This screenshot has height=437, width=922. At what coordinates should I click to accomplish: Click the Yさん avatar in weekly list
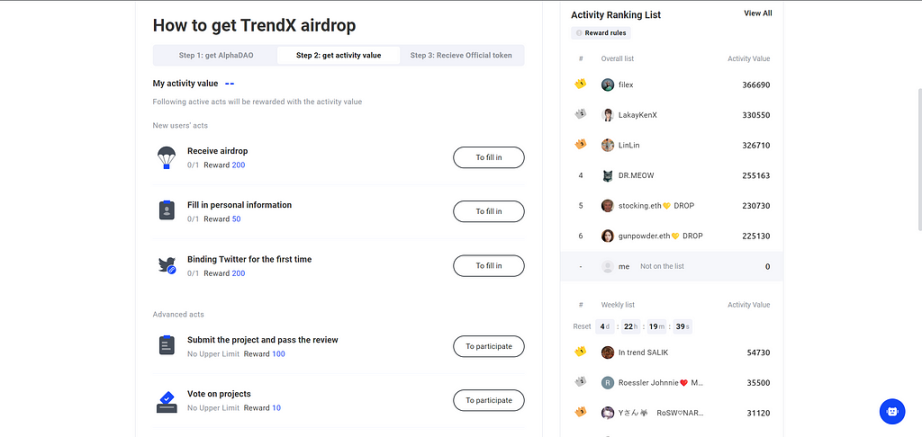pos(607,413)
